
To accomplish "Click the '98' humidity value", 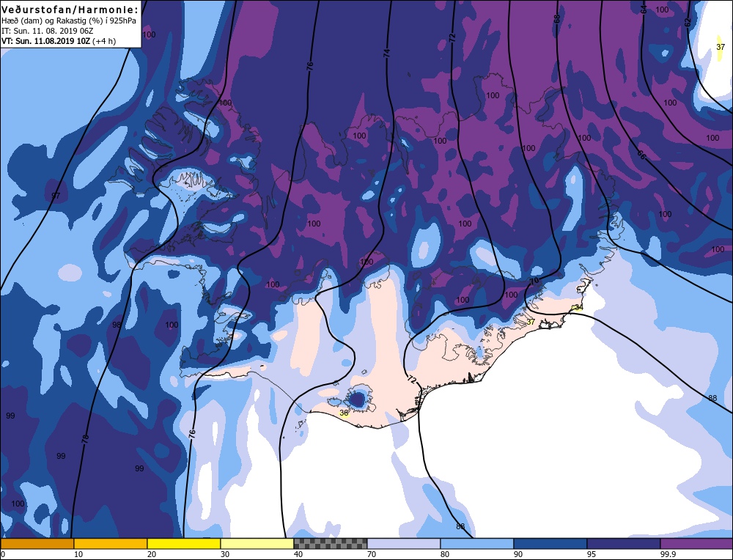I will coord(117,325).
